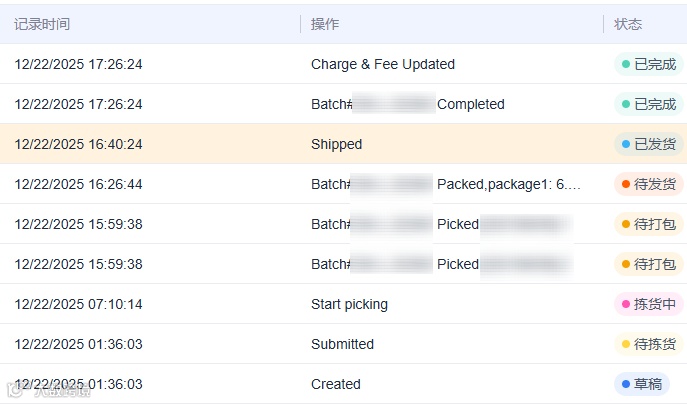Click the 草稿 status badge
The width and height of the screenshot is (687, 404).
pos(641,384)
